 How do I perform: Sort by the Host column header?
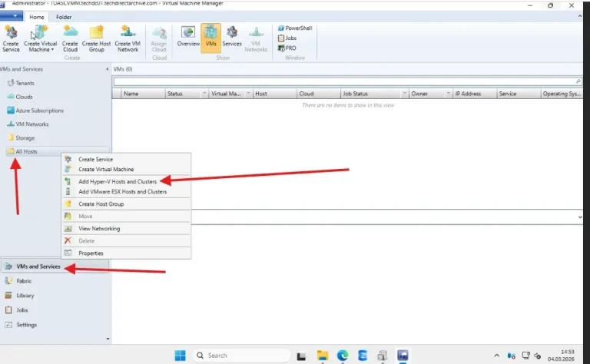tap(275, 94)
